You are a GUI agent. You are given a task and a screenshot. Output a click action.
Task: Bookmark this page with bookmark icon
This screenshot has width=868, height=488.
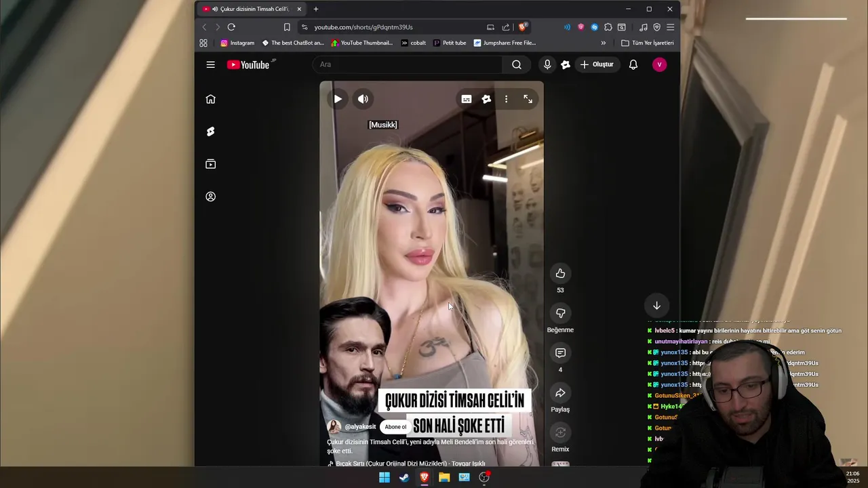click(287, 27)
